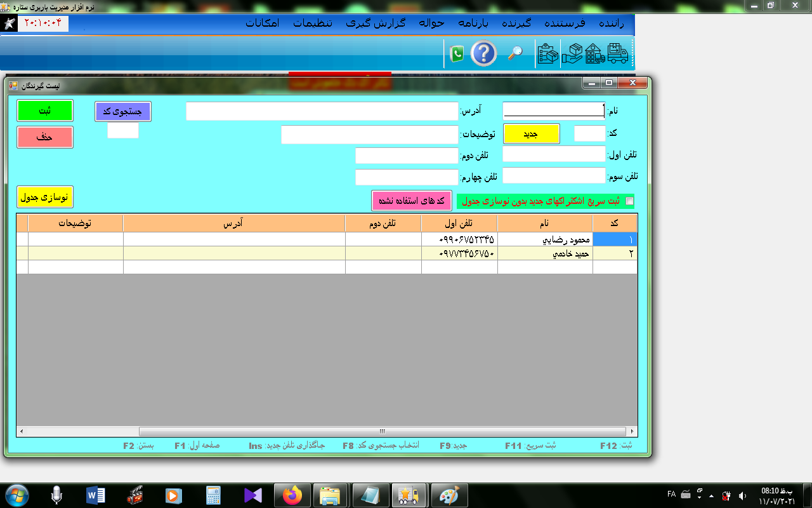This screenshot has height=508, width=812.
Task: Focus the تلفن اول input field
Action: [x=554, y=154]
